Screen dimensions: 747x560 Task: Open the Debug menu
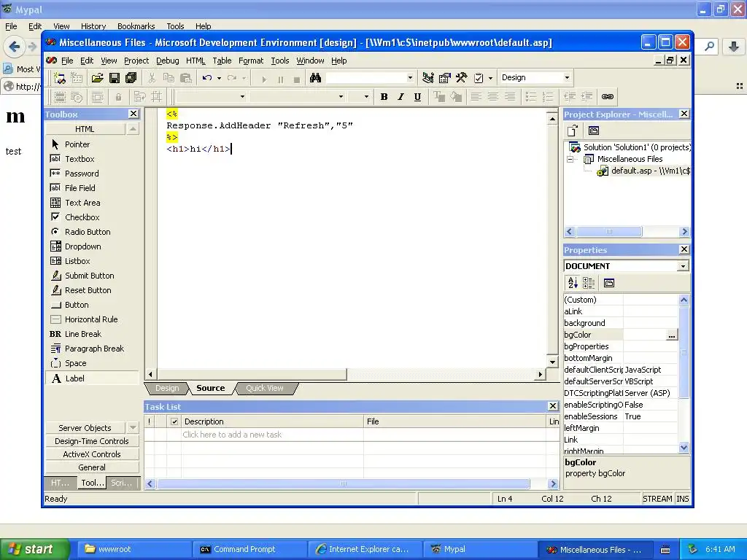tap(167, 61)
